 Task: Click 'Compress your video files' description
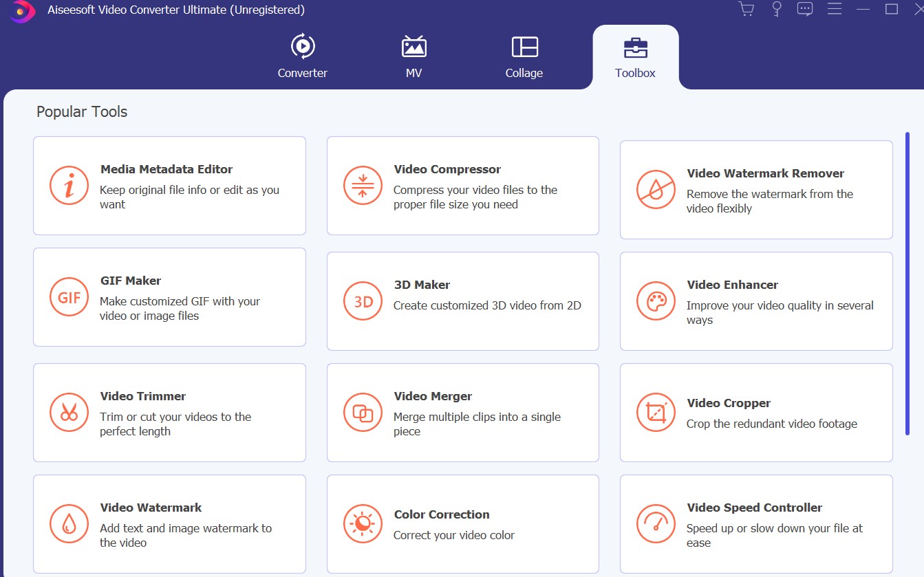(x=475, y=197)
